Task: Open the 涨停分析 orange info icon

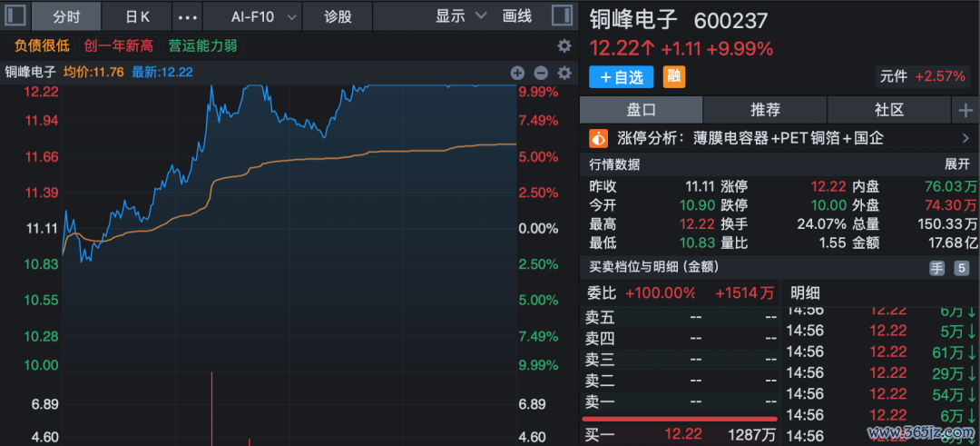Action: click(x=600, y=138)
